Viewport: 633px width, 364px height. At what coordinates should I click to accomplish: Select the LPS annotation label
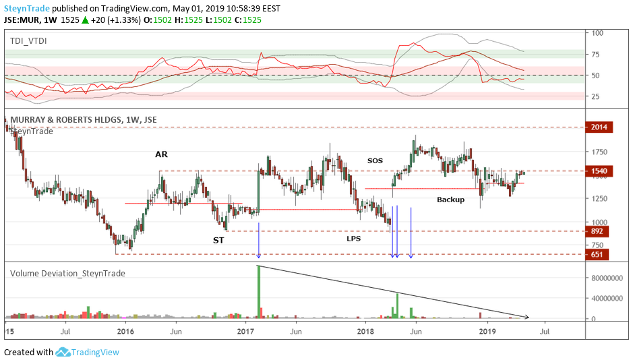[354, 239]
